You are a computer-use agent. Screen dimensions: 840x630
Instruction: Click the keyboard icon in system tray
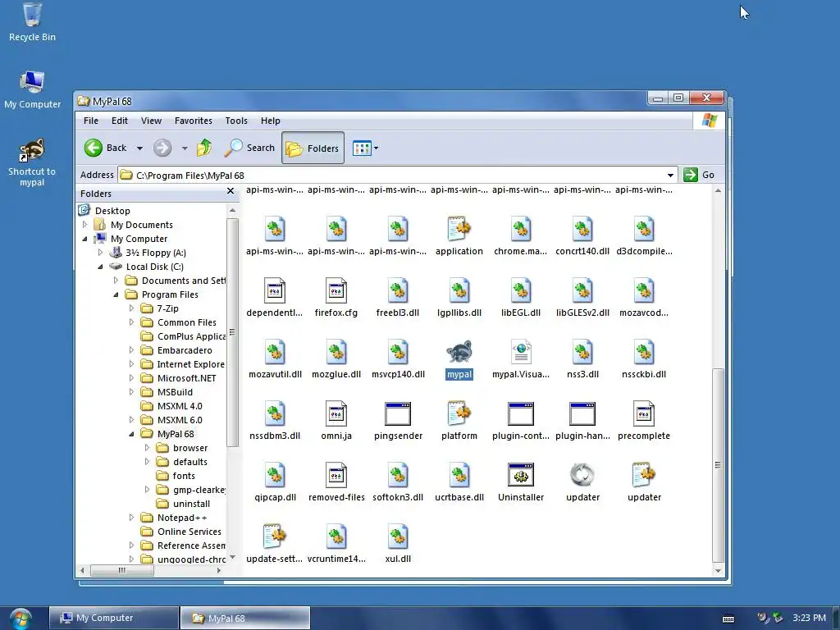coord(728,619)
